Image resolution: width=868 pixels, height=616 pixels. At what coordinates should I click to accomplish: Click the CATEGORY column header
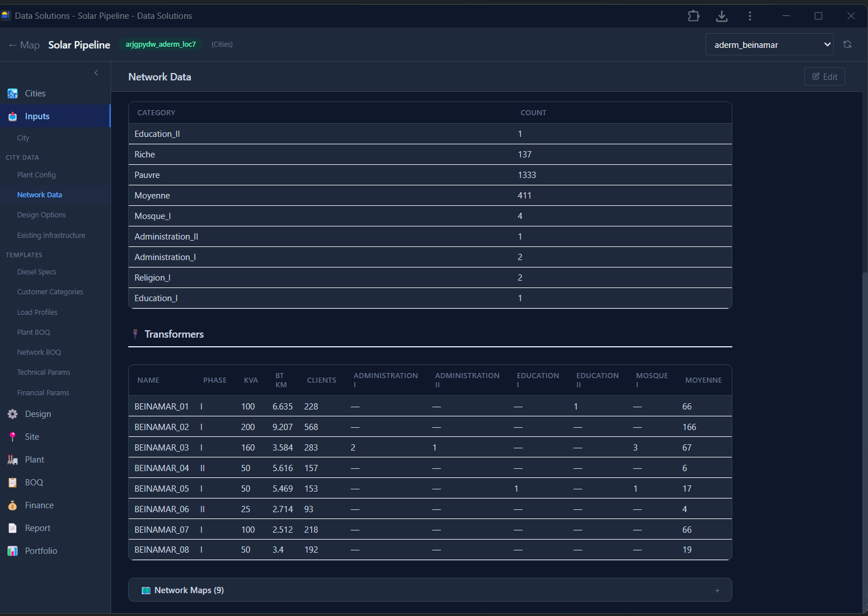[156, 113]
